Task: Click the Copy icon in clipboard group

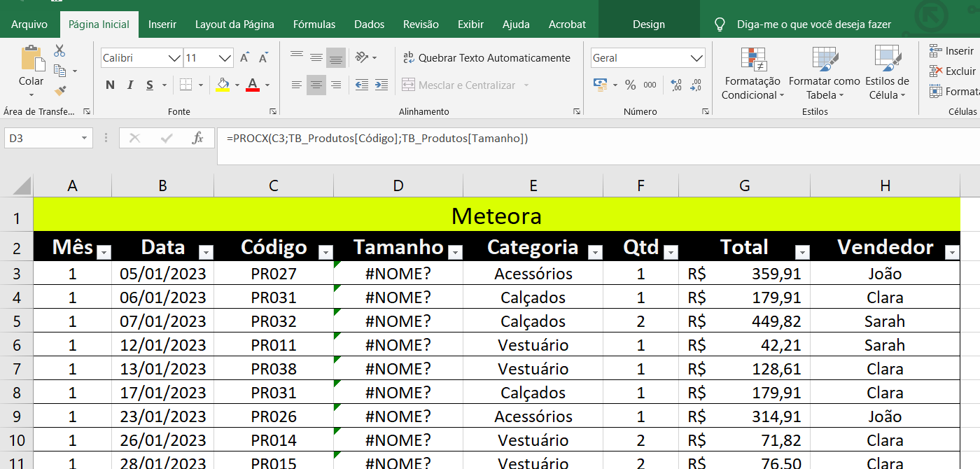Action: 60,71
